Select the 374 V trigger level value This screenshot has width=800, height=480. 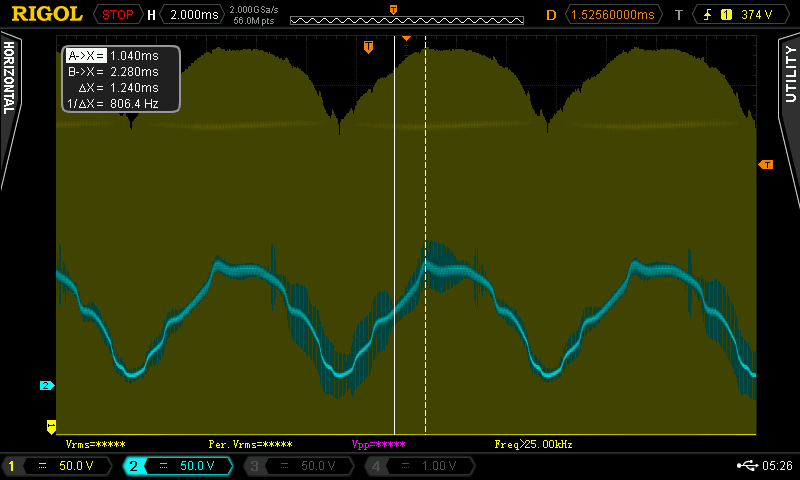click(757, 15)
